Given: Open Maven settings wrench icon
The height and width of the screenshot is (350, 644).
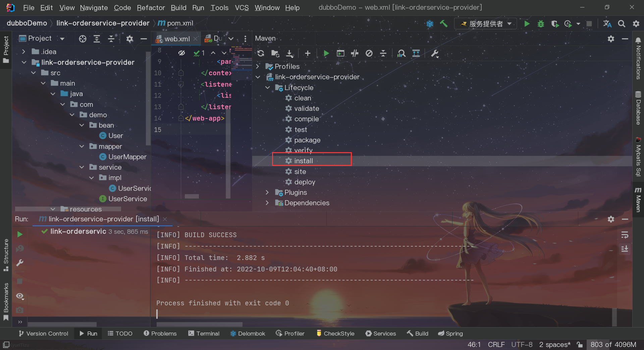Looking at the screenshot, I should (x=435, y=53).
